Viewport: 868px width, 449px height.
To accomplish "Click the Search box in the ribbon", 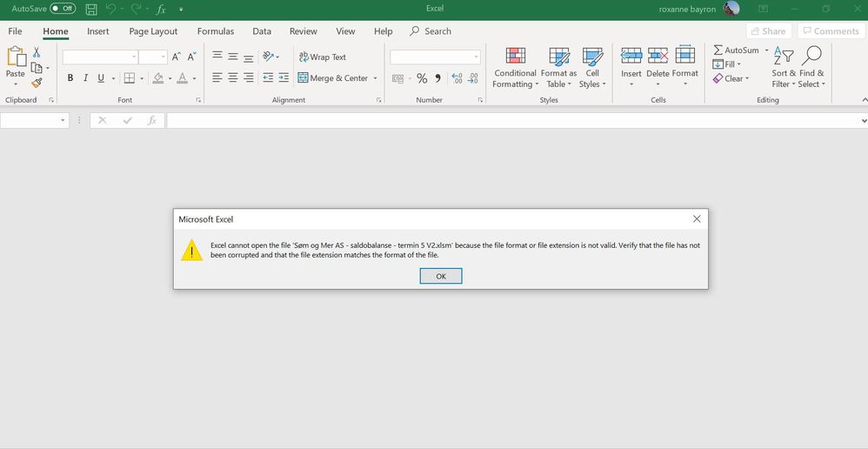I will tap(431, 31).
